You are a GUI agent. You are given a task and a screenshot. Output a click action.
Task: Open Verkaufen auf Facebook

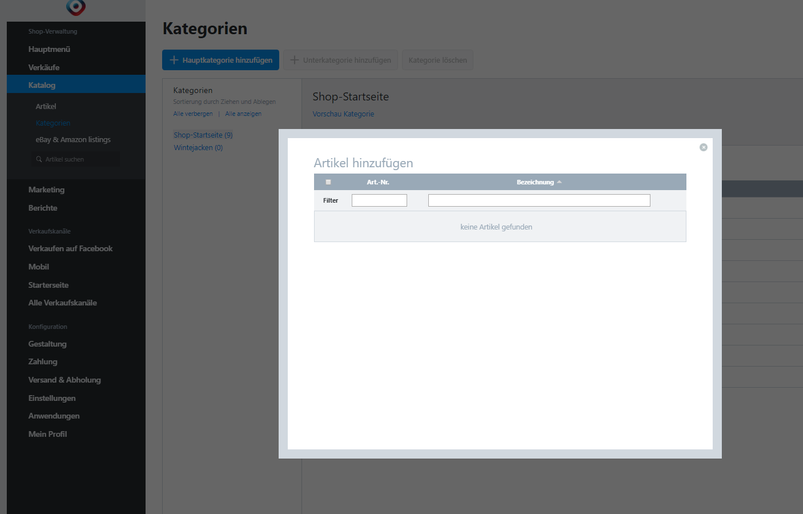coord(70,248)
